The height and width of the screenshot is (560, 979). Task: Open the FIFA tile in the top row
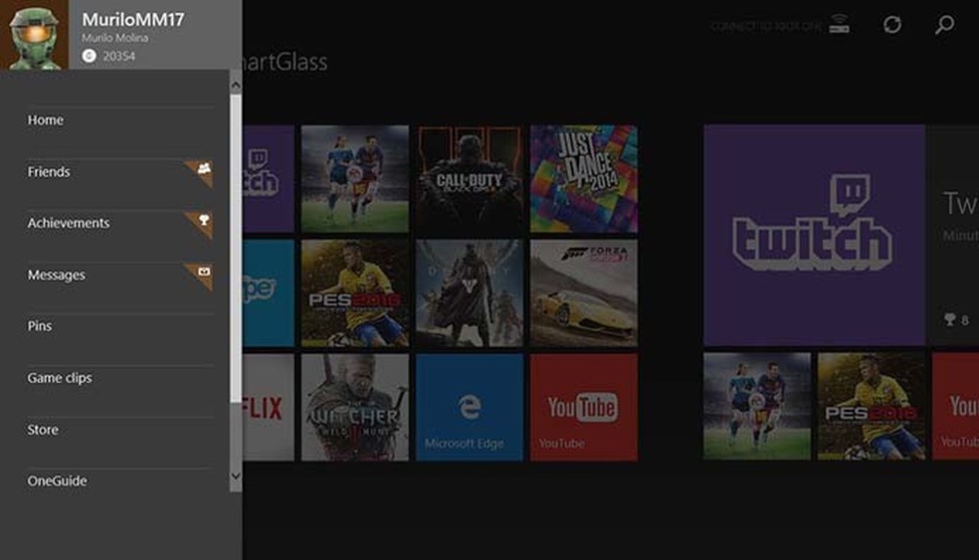[x=355, y=179]
